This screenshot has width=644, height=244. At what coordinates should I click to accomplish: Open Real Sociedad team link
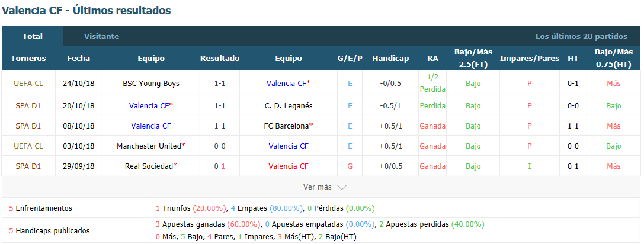[x=149, y=166]
